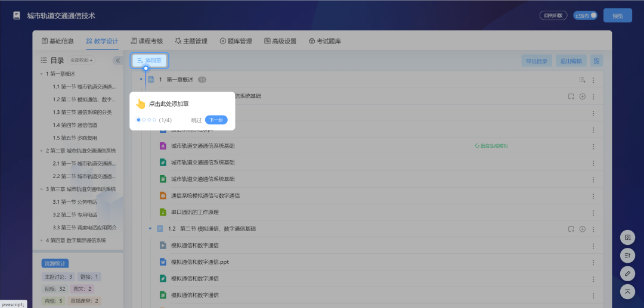Click 下一步 in the guide popup

pyautogui.click(x=216, y=120)
